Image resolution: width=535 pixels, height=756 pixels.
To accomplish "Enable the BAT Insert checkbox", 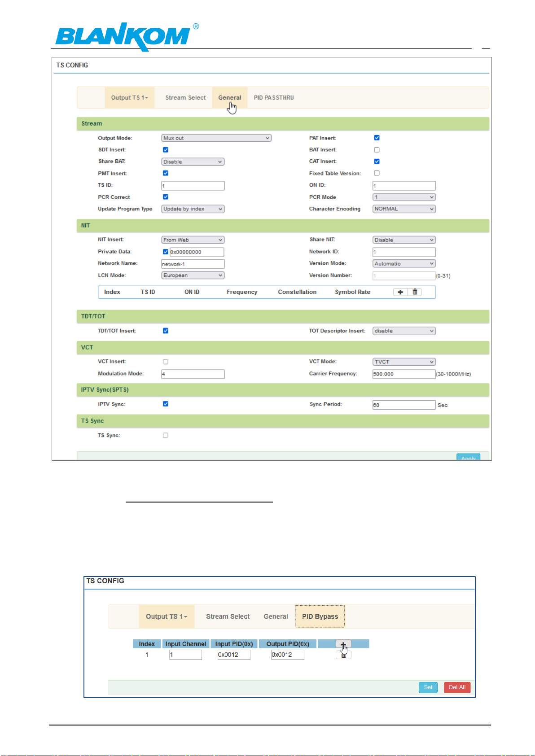I will coord(377,150).
